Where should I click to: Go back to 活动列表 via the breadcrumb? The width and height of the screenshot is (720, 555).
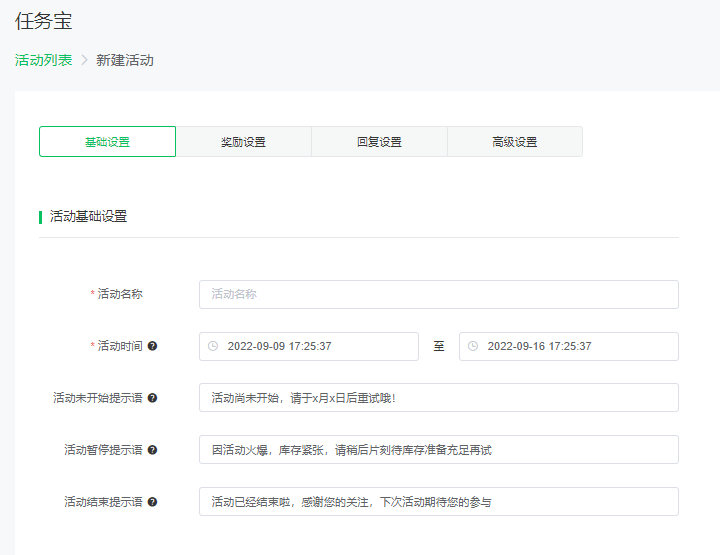tap(44, 60)
